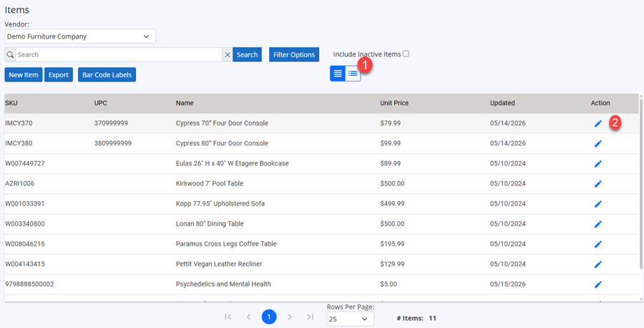Go to the last page

310,317
